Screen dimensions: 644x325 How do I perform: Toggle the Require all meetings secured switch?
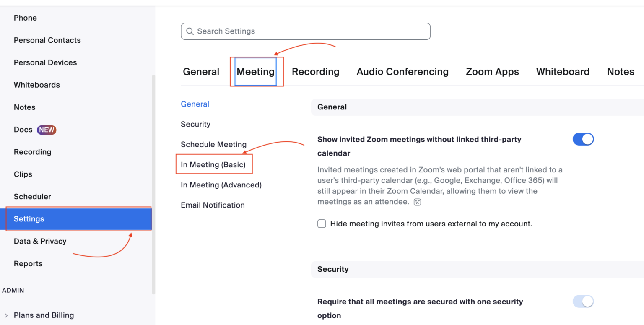click(583, 301)
